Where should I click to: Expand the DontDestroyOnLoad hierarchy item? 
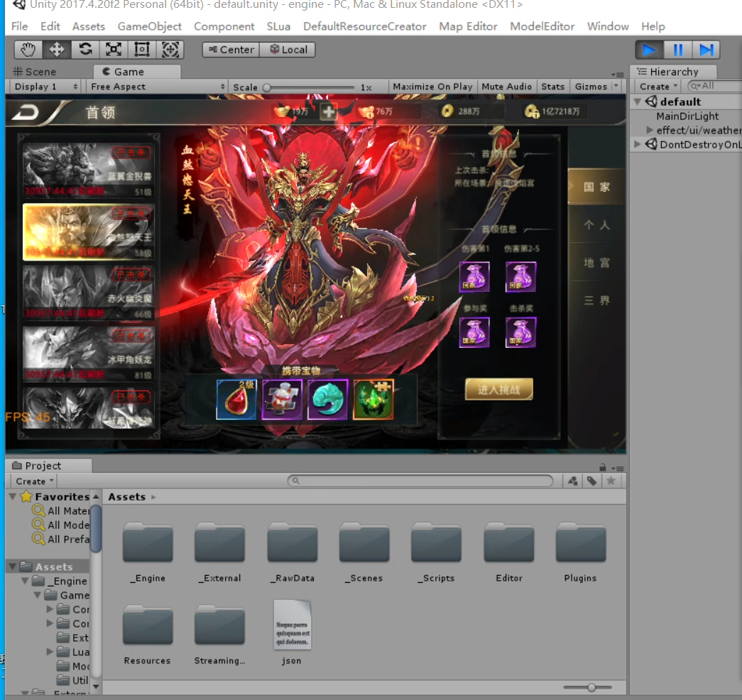[x=638, y=144]
